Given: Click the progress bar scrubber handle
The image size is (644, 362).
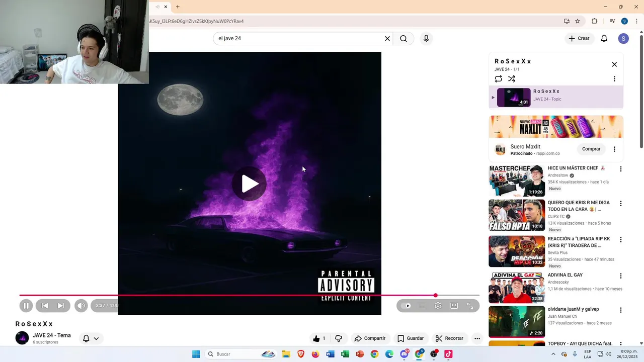Looking at the screenshot, I should 436,295.
